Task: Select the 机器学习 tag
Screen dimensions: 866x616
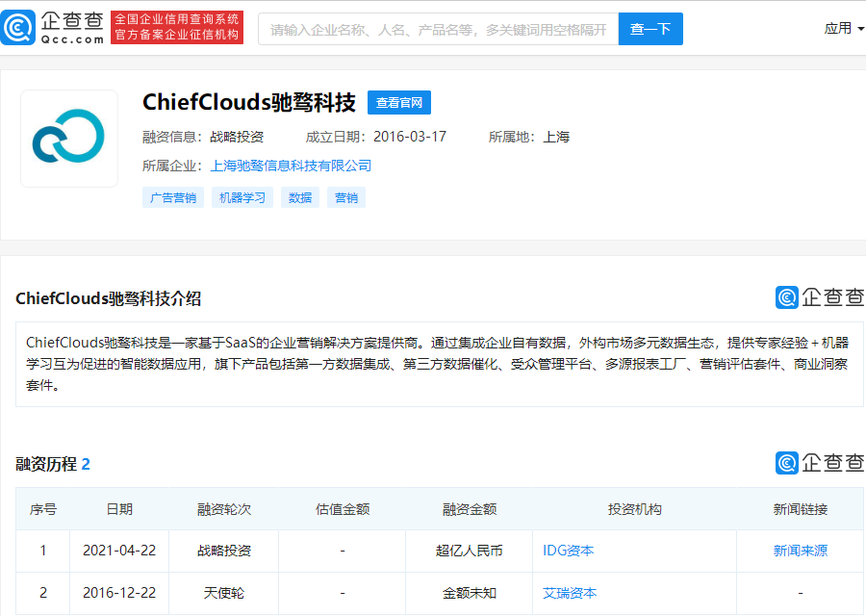Action: (x=242, y=197)
